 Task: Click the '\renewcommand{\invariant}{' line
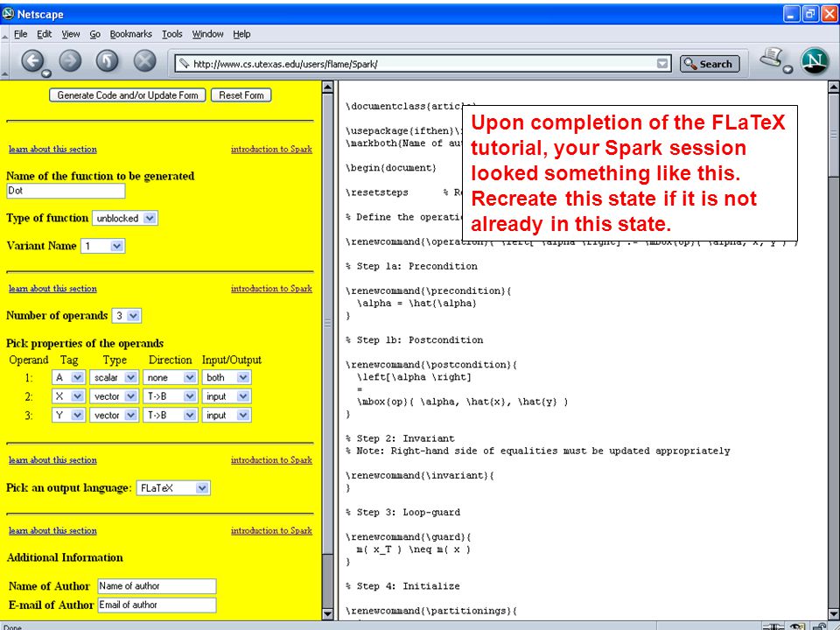pyautogui.click(x=419, y=475)
